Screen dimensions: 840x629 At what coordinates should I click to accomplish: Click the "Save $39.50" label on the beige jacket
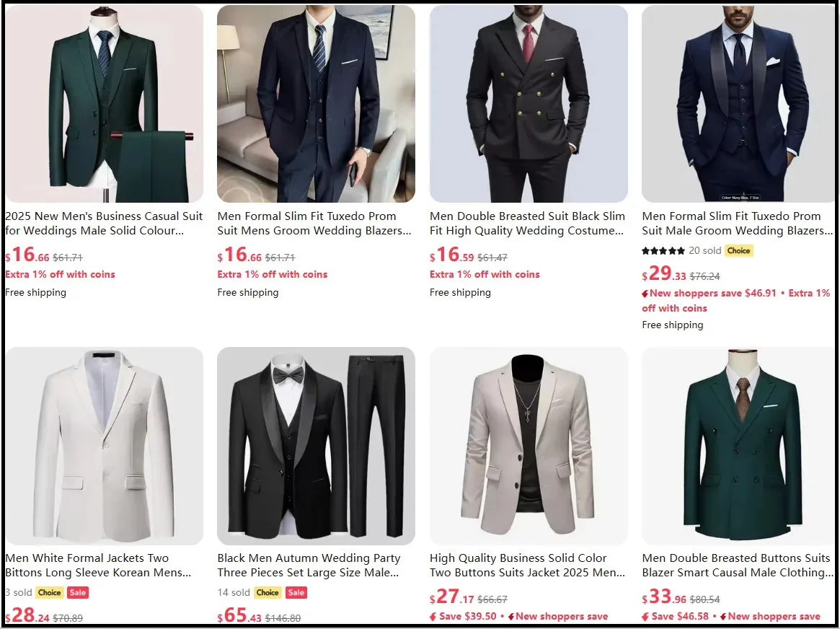tap(467, 617)
